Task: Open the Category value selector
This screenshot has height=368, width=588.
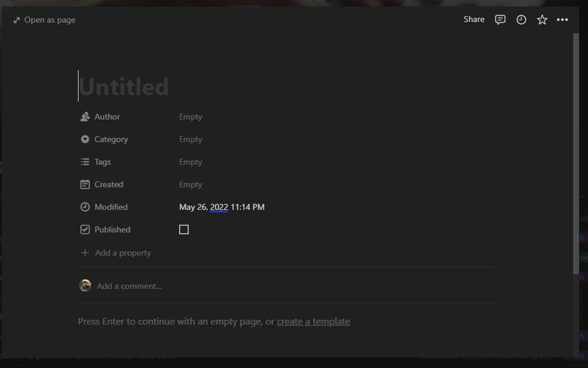Action: [190, 139]
